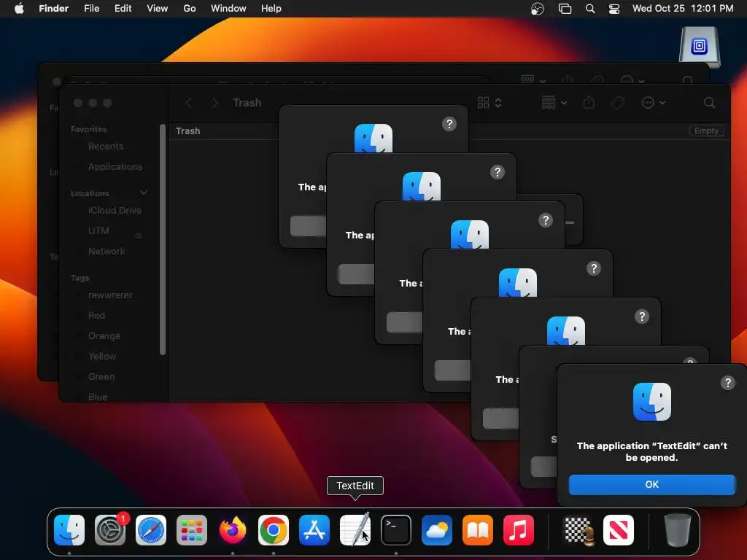Open the View menu

coord(158,9)
